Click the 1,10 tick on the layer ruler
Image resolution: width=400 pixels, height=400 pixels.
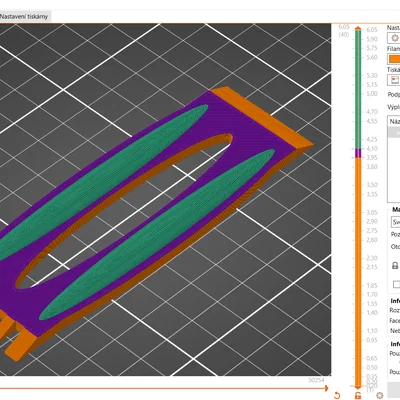click(x=372, y=331)
